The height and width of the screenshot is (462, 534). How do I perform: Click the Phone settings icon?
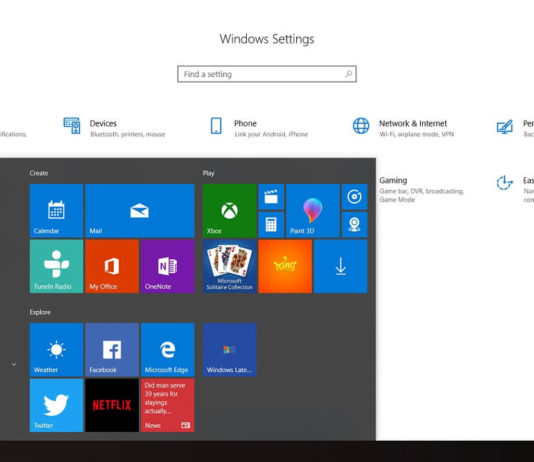216,126
